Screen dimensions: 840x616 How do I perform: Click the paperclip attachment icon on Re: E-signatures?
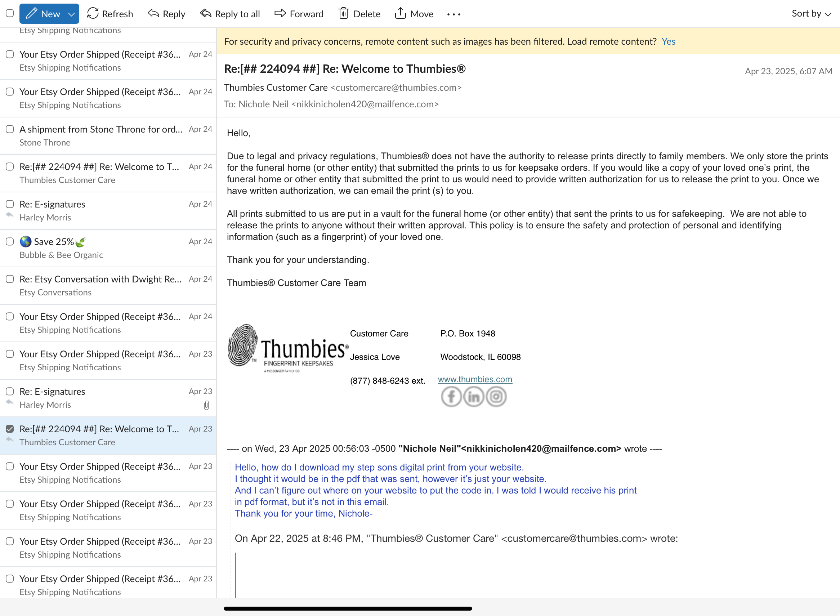(206, 405)
